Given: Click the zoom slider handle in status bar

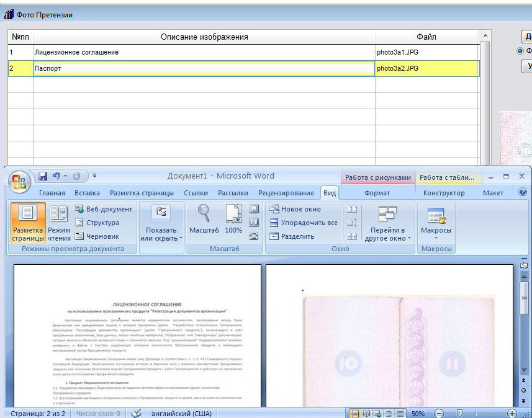Looking at the screenshot, I should point(459,413).
